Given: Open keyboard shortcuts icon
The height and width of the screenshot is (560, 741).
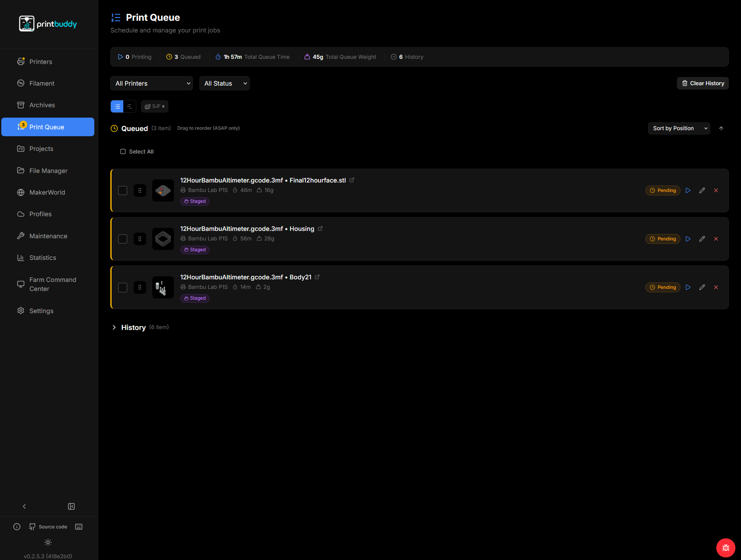Looking at the screenshot, I should [x=79, y=527].
